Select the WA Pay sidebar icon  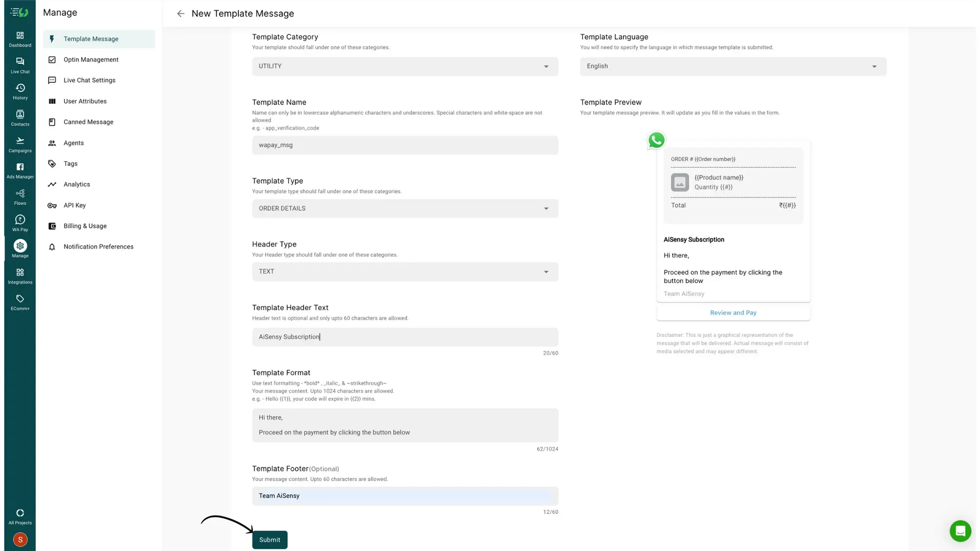point(20,222)
